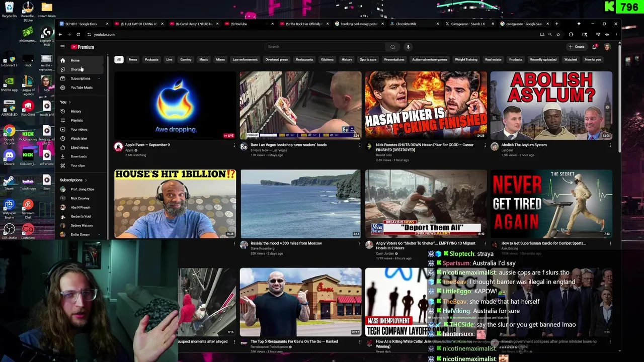
Task: Go back with the browser back arrow
Action: (x=60, y=35)
